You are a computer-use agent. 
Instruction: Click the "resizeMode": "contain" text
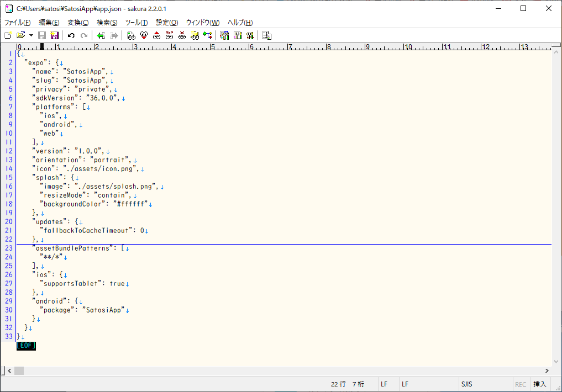[x=86, y=195]
